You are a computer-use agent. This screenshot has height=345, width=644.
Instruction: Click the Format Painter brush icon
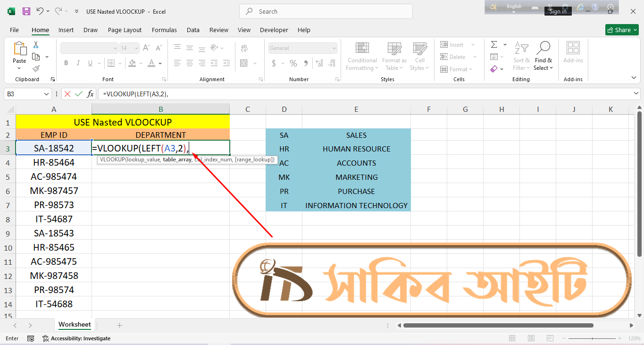(36, 68)
